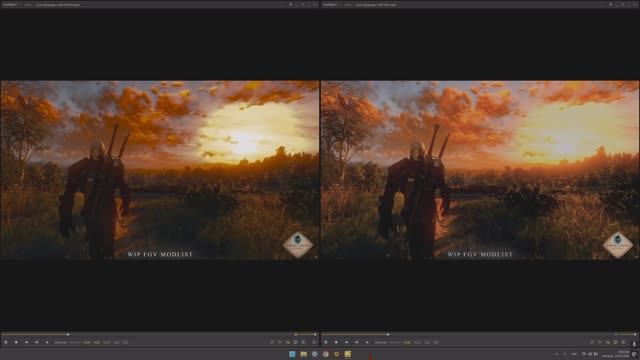
Task: Go to previous file in left player
Action: [x=27, y=342]
